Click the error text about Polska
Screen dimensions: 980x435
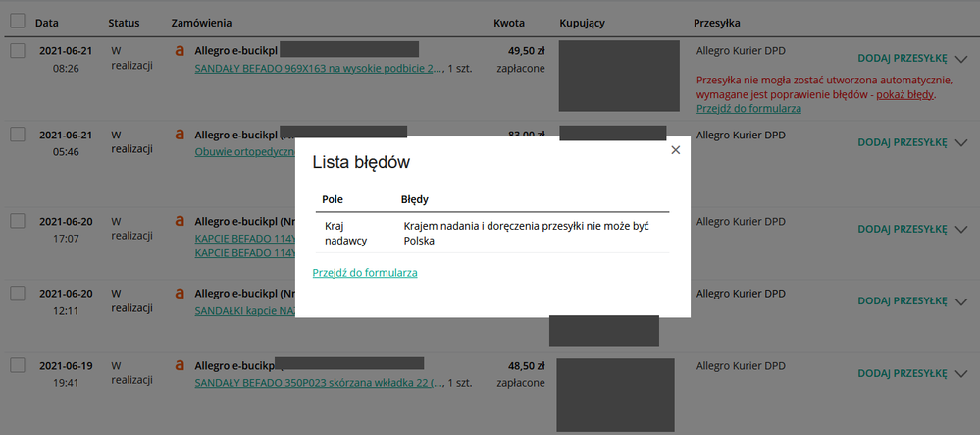526,234
